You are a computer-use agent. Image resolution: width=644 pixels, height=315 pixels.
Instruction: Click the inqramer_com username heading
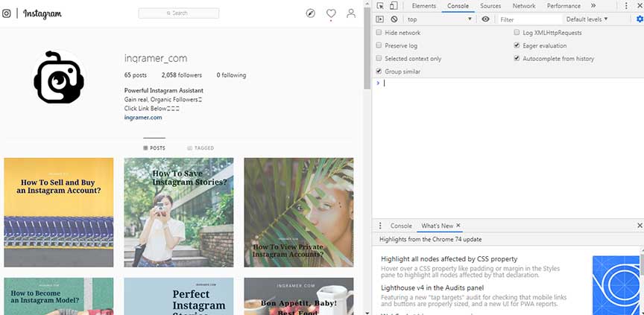pos(156,58)
